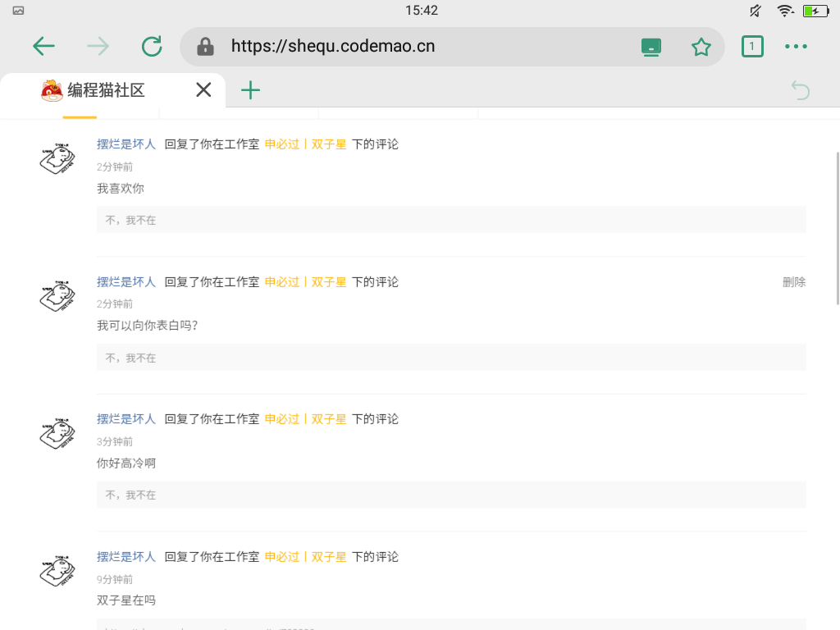Reload the page with the refresh icon
The width and height of the screenshot is (840, 630).
pyautogui.click(x=152, y=47)
